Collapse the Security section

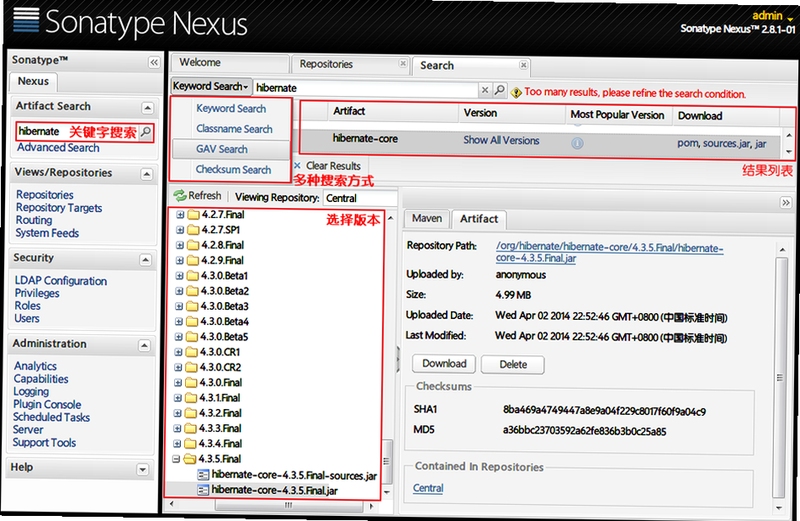click(145, 260)
